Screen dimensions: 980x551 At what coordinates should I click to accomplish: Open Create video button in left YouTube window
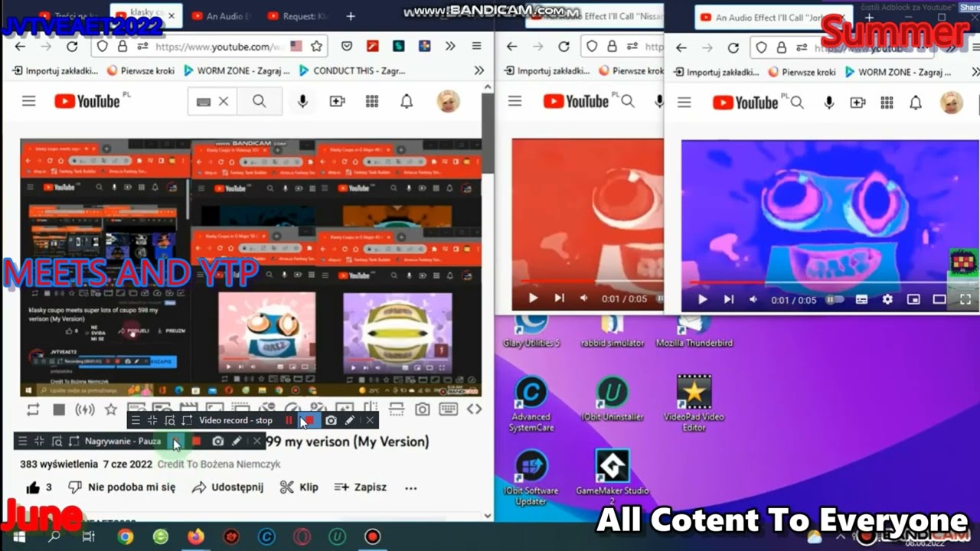(x=337, y=101)
